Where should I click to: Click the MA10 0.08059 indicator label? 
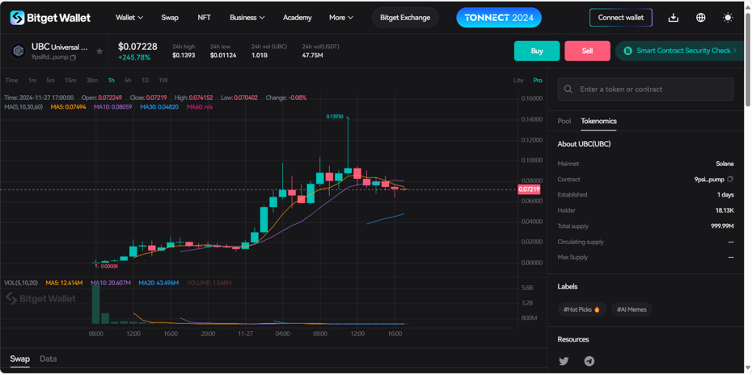click(x=113, y=107)
